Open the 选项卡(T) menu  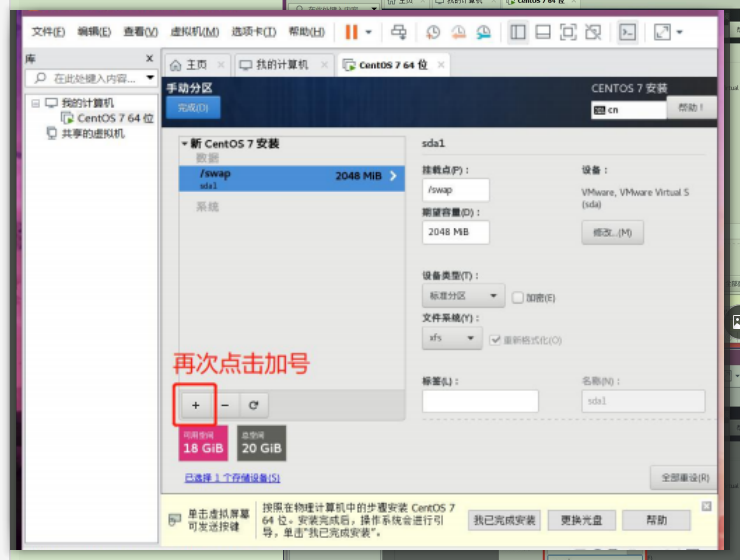click(253, 32)
